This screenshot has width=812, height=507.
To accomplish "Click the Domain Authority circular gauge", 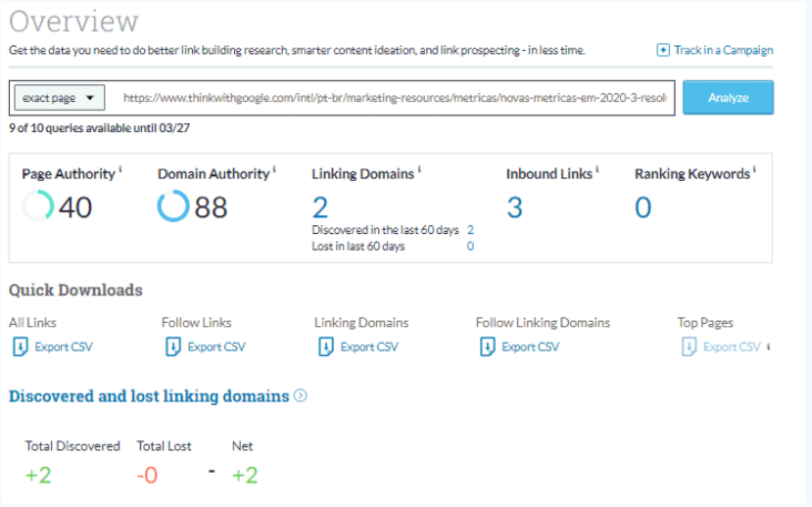I will click(173, 206).
